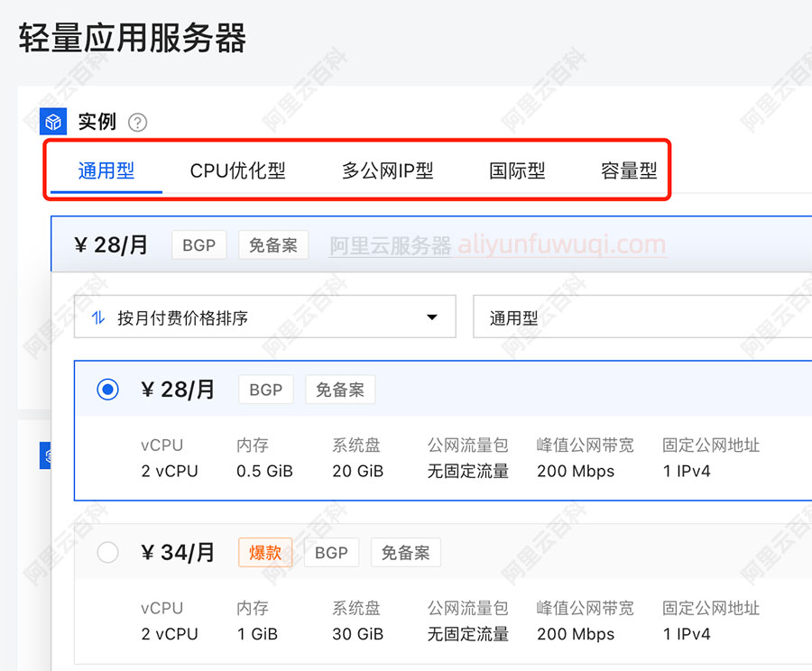
Task: Click the BGP tag in the top banner
Action: [198, 244]
